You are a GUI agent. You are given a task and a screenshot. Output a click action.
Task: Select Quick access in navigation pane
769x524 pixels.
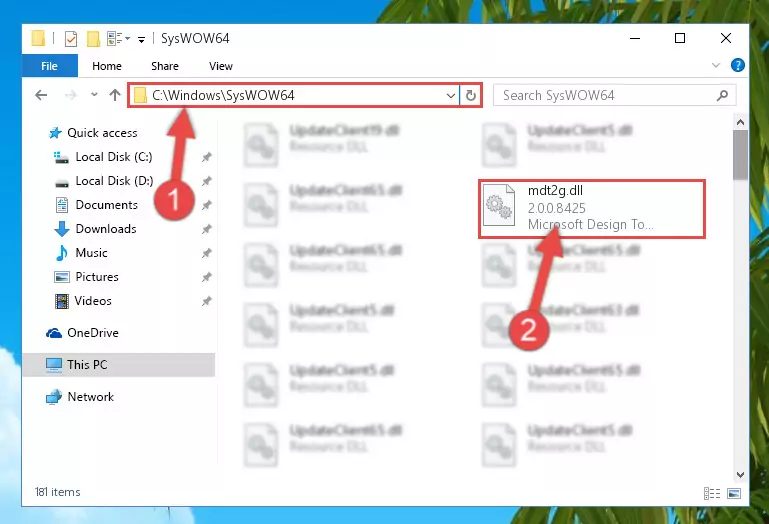tap(103, 132)
